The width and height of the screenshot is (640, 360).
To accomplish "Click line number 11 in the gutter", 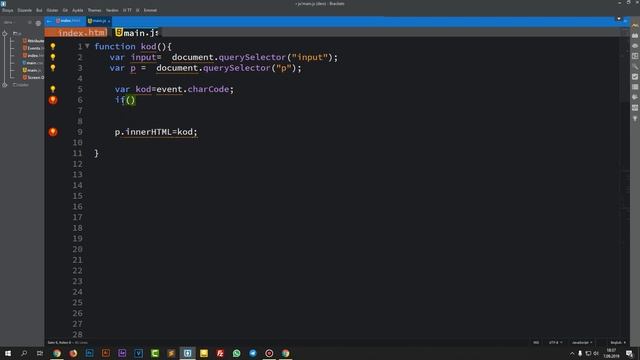I will click(78, 153).
